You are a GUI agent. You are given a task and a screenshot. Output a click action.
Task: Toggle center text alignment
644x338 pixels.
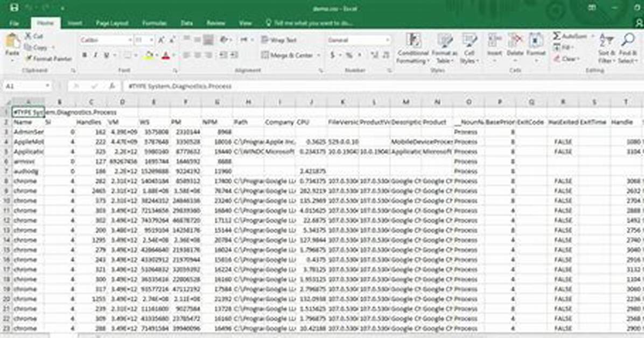[198, 55]
